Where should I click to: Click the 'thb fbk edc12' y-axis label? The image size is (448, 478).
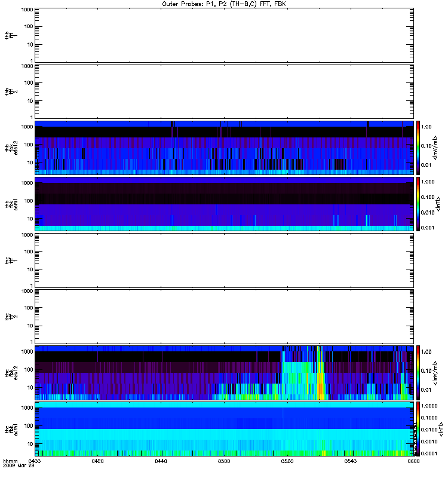[11, 148]
